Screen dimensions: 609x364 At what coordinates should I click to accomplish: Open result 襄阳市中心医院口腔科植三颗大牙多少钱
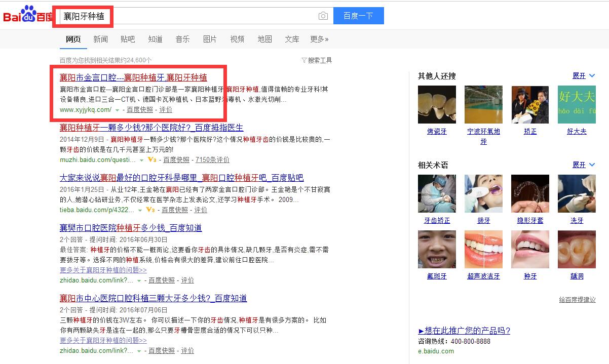click(154, 298)
